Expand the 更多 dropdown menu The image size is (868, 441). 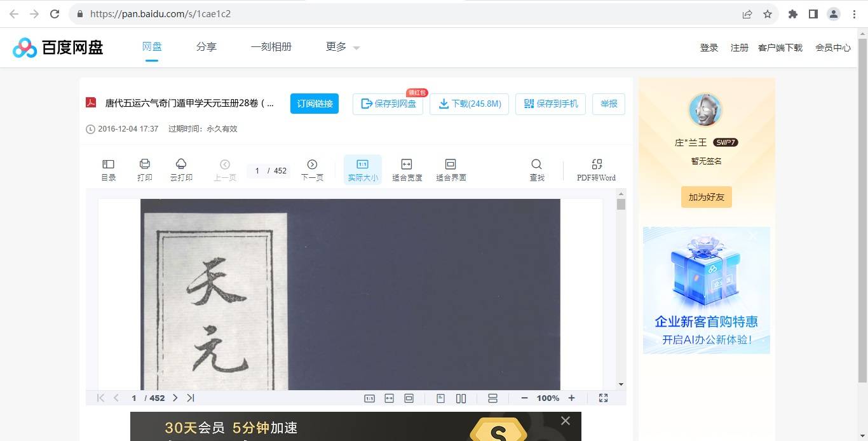[x=342, y=47]
